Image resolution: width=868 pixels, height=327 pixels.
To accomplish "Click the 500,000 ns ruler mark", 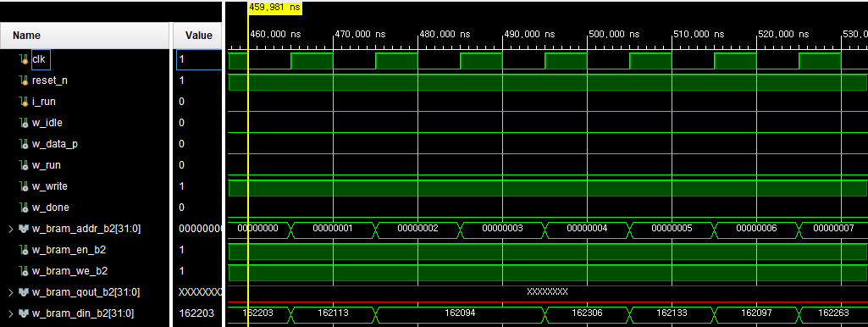I will pos(614,35).
